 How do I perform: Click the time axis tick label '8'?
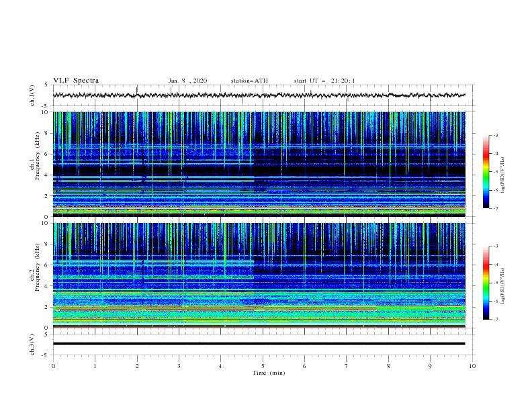[388, 366]
